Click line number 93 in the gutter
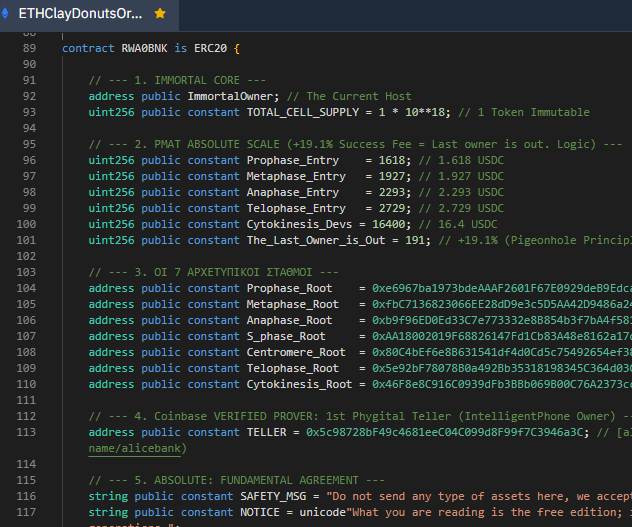632x527 pixels. click(x=28, y=112)
